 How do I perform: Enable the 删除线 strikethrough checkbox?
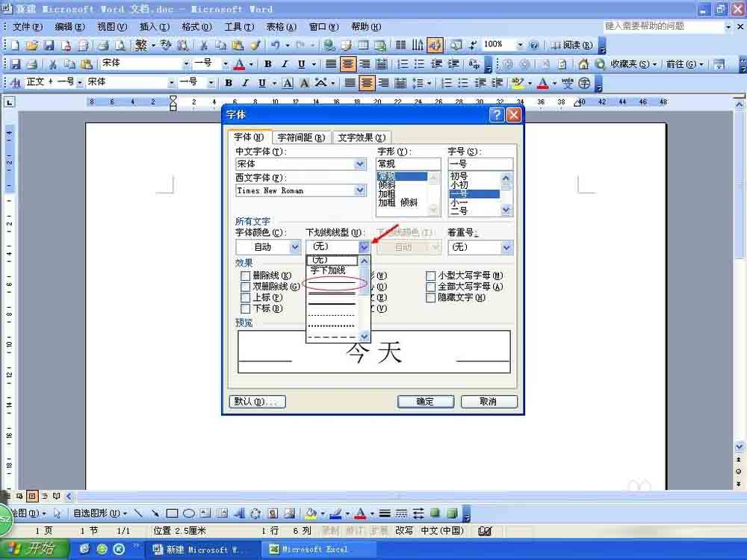(x=245, y=276)
